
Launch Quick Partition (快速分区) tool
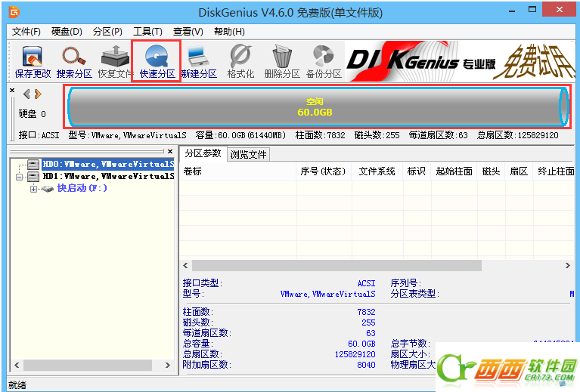coord(157,62)
